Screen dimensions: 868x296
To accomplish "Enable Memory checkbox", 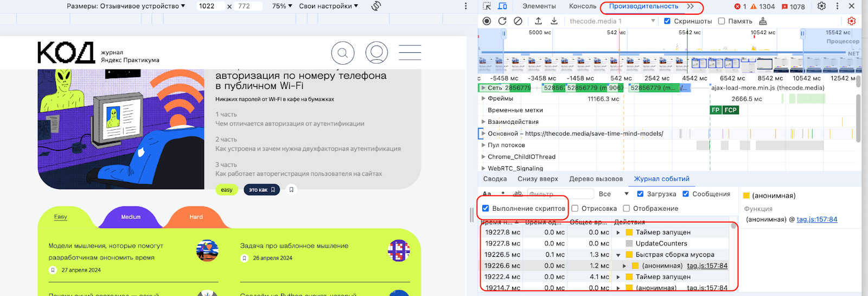I will click(722, 21).
